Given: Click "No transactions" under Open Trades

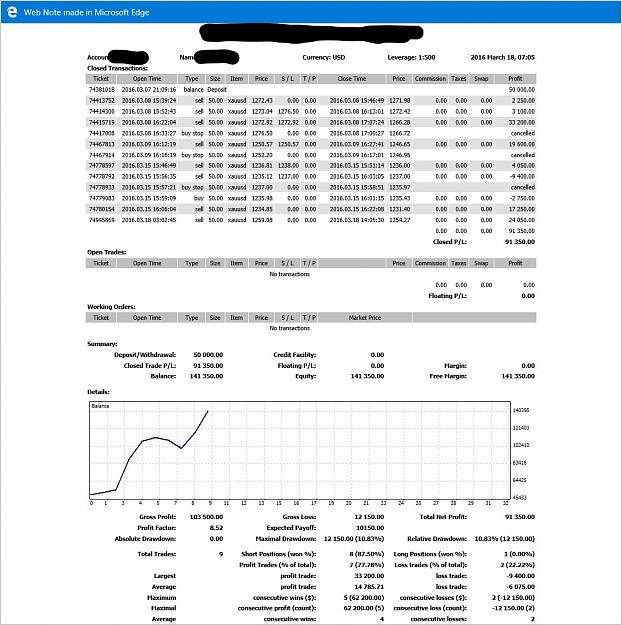Looking at the screenshot, I should (x=289, y=274).
